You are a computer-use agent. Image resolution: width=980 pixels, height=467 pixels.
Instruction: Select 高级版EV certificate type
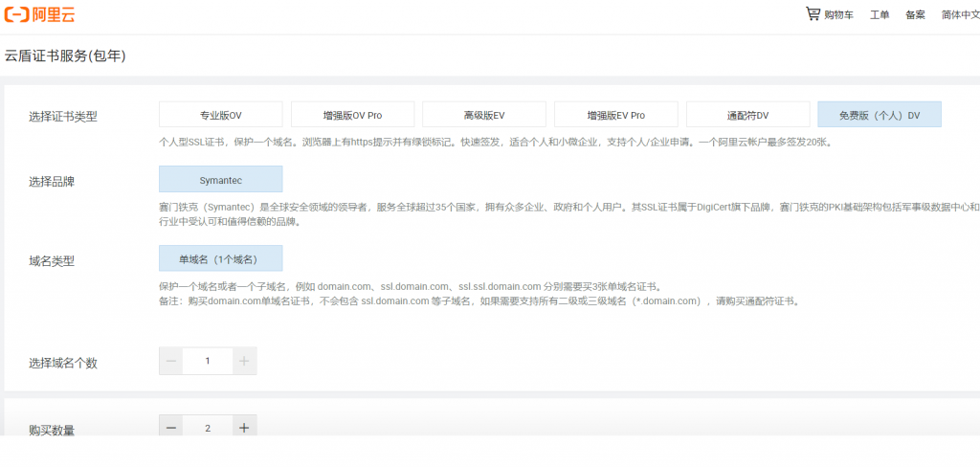(484, 115)
